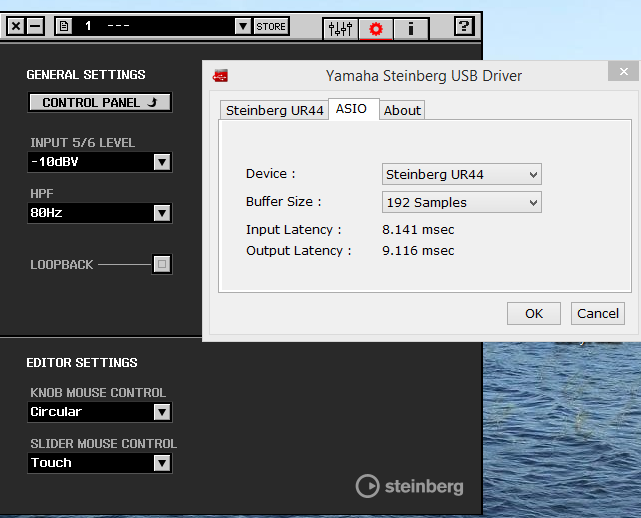The height and width of the screenshot is (518, 641).
Task: Click the Output Latency value 9.116 msec
Action: 418,251
